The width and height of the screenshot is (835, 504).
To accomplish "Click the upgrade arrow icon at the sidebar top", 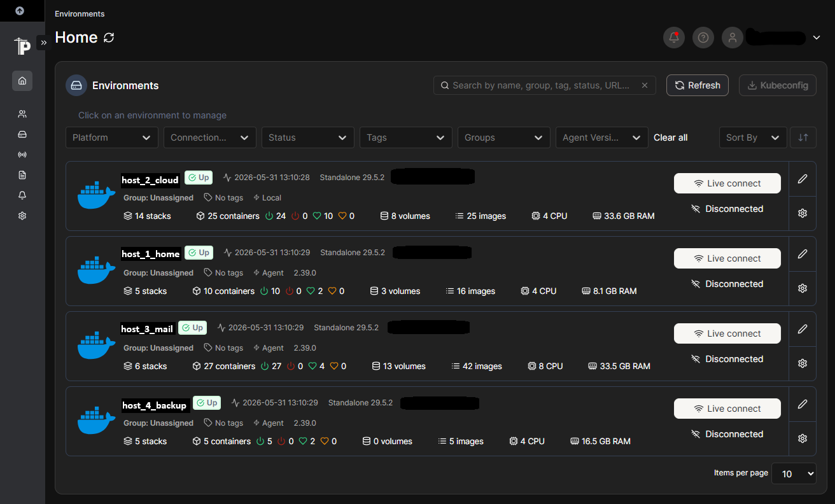I will click(20, 11).
